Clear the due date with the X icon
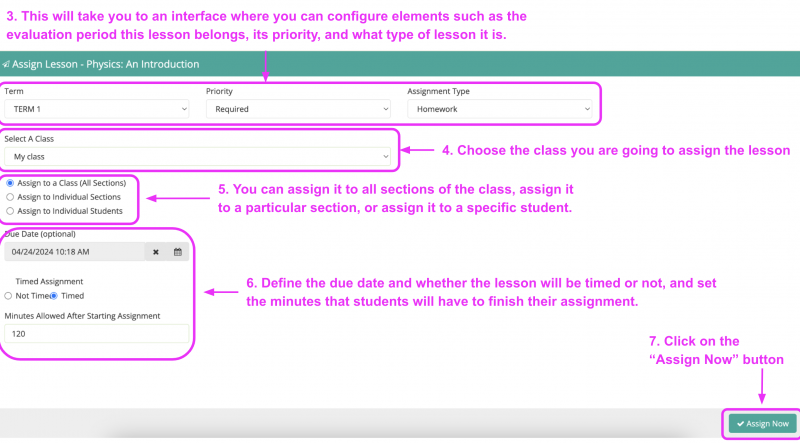Screen dimensions: 800x443 pos(156,252)
